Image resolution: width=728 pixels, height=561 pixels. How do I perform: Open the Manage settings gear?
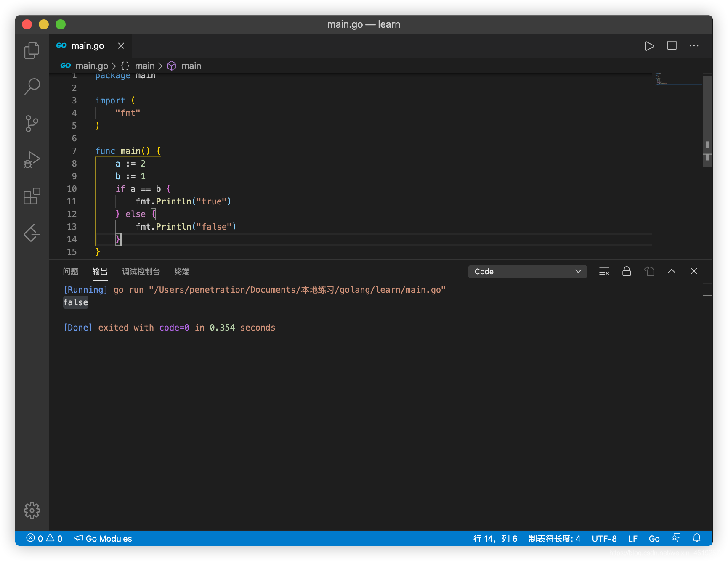(x=32, y=511)
